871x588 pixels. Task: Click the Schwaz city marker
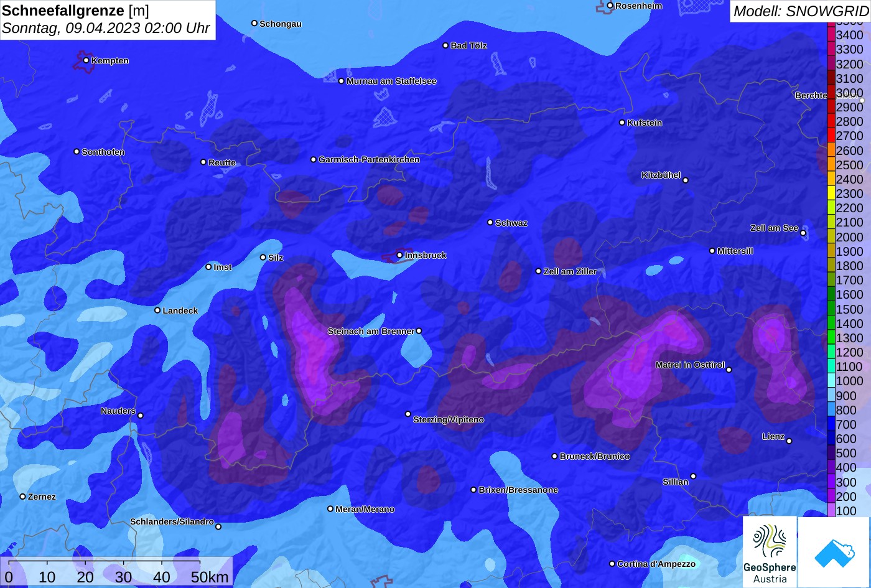[x=490, y=222]
